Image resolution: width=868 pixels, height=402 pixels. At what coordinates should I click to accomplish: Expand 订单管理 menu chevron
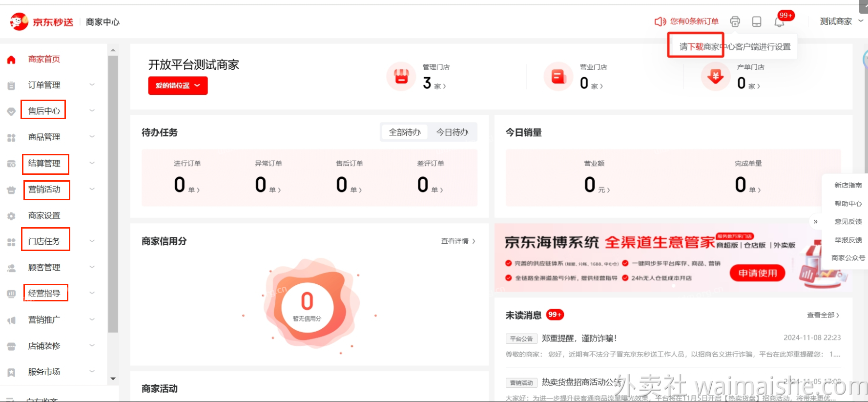[92, 85]
